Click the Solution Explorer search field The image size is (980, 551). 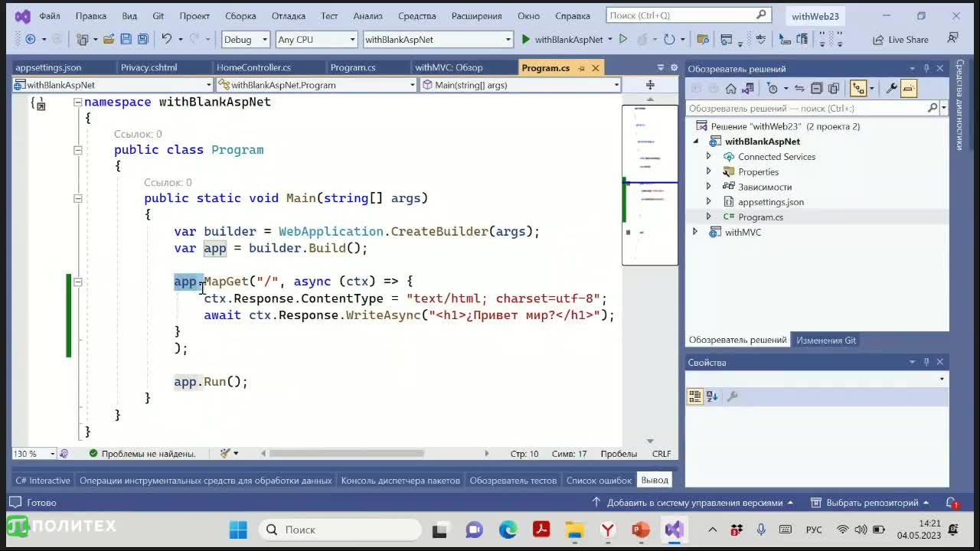pyautogui.click(x=806, y=109)
